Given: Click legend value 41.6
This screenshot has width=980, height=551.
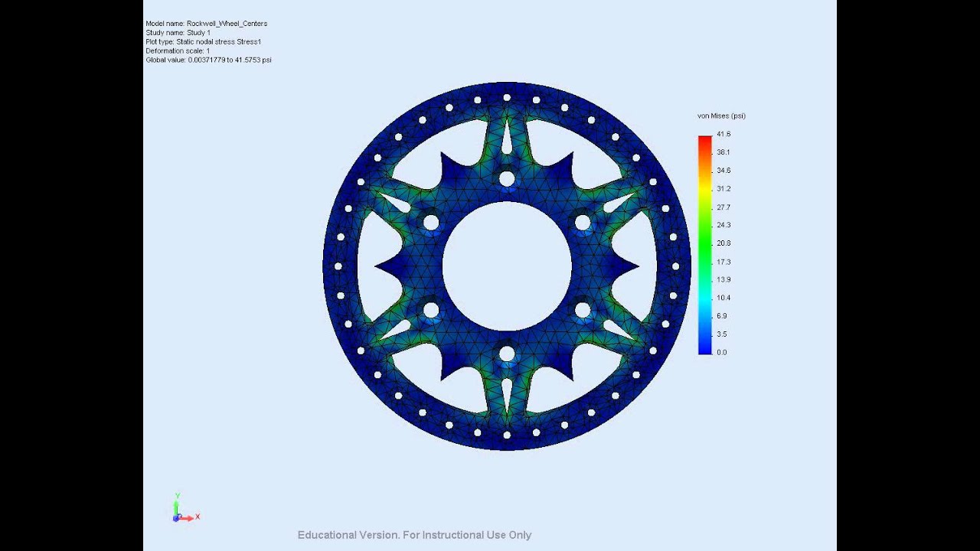Looking at the screenshot, I should point(724,134).
